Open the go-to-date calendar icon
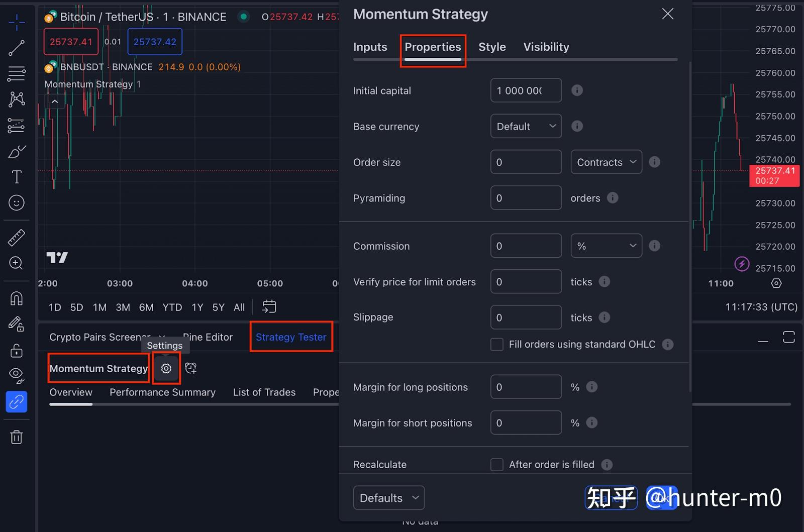The height and width of the screenshot is (532, 804). (269, 306)
